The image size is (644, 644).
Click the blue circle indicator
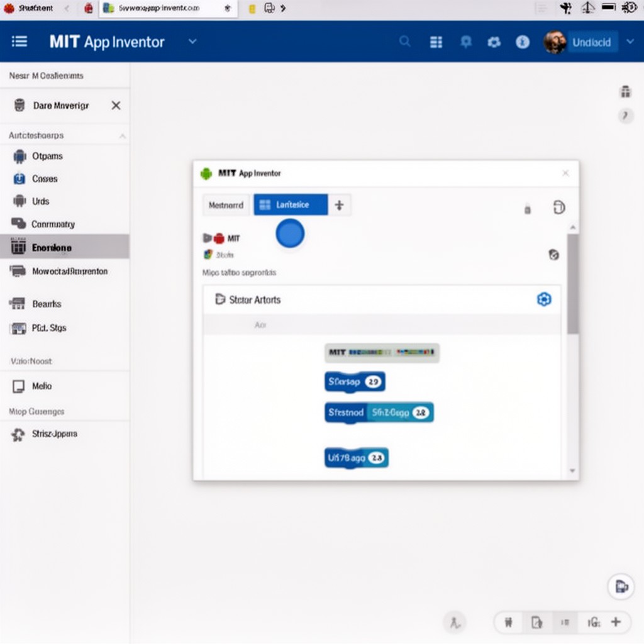290,234
